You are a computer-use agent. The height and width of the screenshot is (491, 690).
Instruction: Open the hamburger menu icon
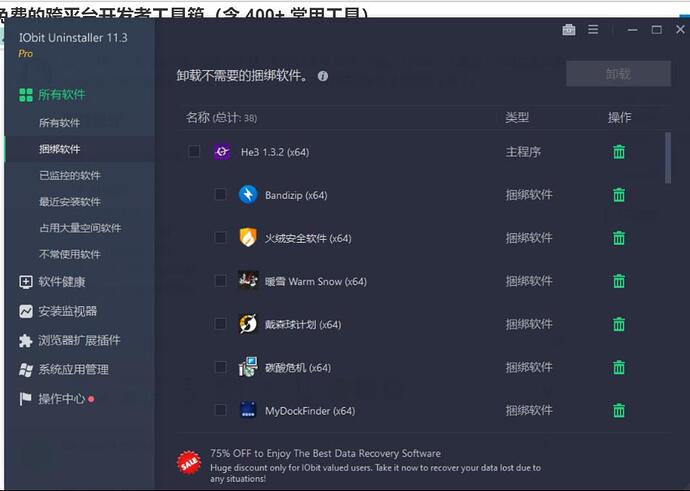(x=593, y=30)
